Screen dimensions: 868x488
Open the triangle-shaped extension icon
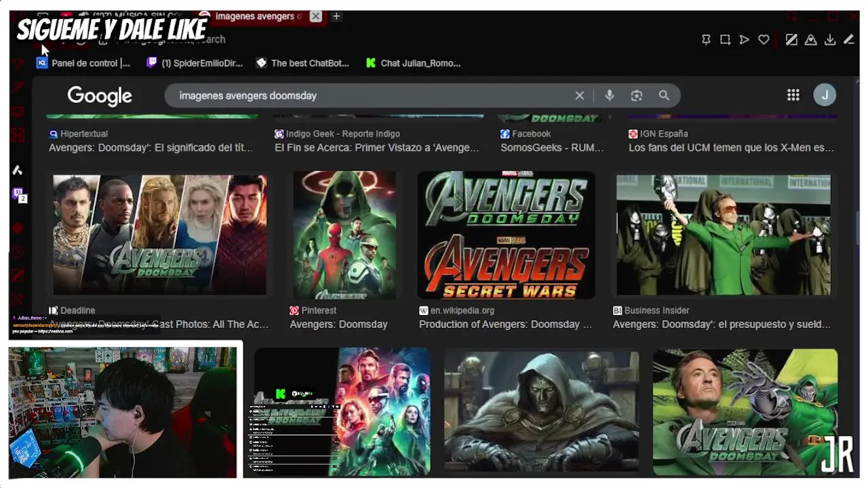811,40
